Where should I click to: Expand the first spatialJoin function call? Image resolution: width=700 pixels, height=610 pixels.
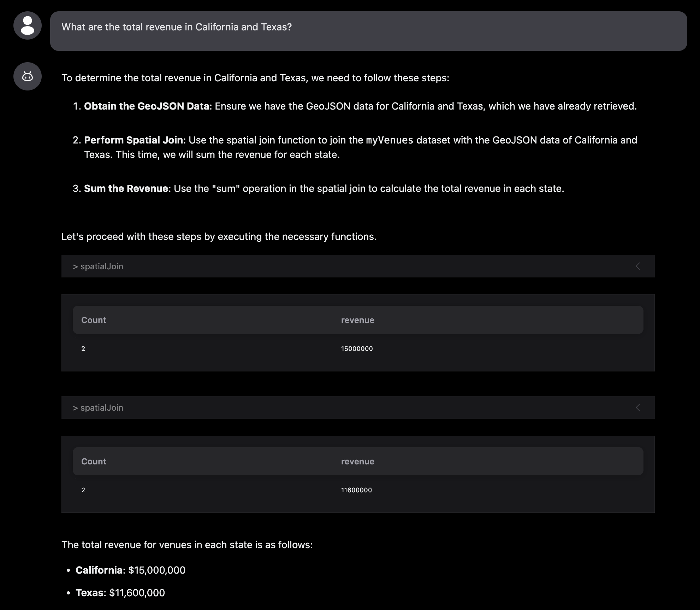pyautogui.click(x=98, y=266)
